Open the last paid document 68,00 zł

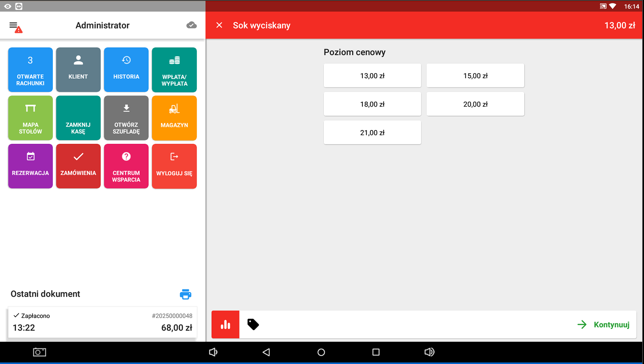click(102, 322)
